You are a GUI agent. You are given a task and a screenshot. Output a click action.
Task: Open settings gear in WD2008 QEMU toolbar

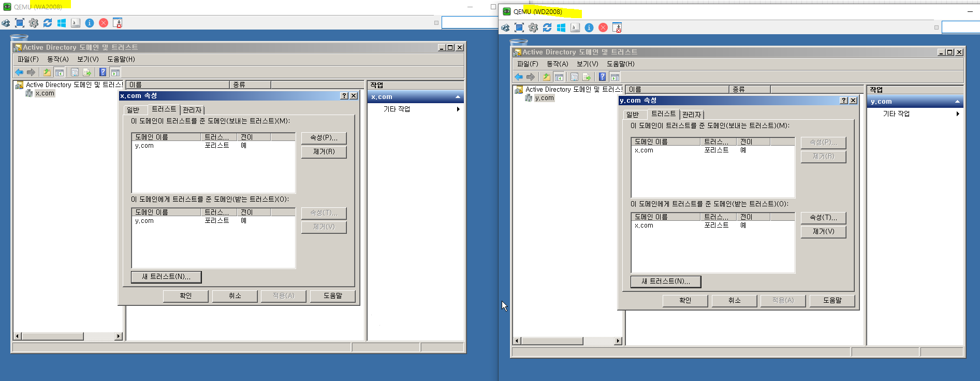(x=533, y=27)
